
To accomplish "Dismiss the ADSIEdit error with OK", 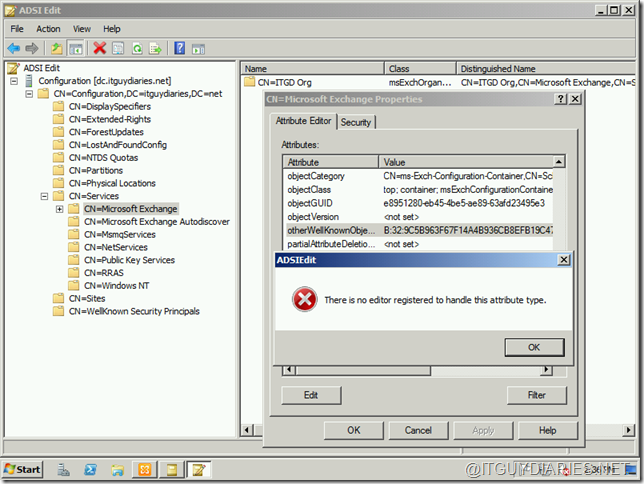I will (534, 348).
